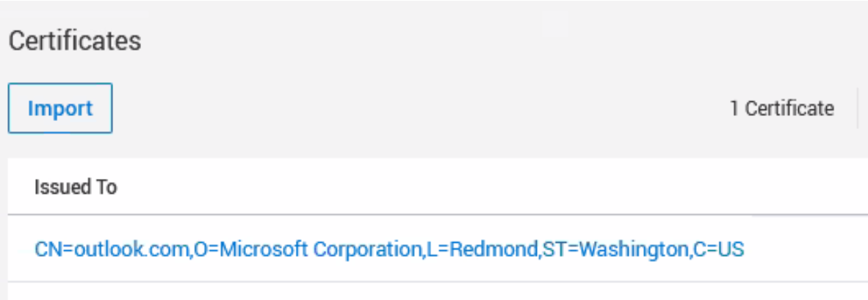Click the 1 Certificate count label
Image resolution: width=868 pixels, height=300 pixels.
click(x=781, y=109)
